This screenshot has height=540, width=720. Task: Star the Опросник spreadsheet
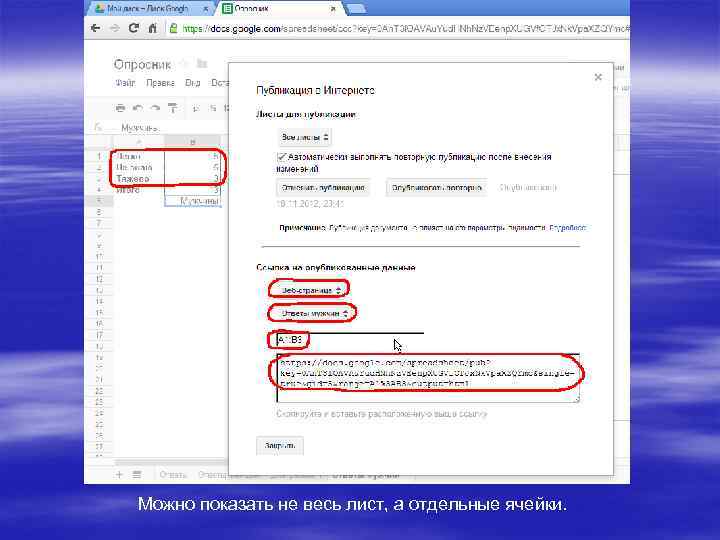point(185,64)
